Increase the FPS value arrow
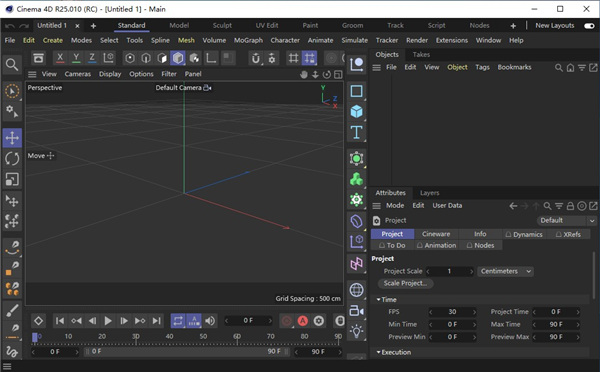Image resolution: width=600 pixels, height=372 pixels. pyautogui.click(x=474, y=312)
